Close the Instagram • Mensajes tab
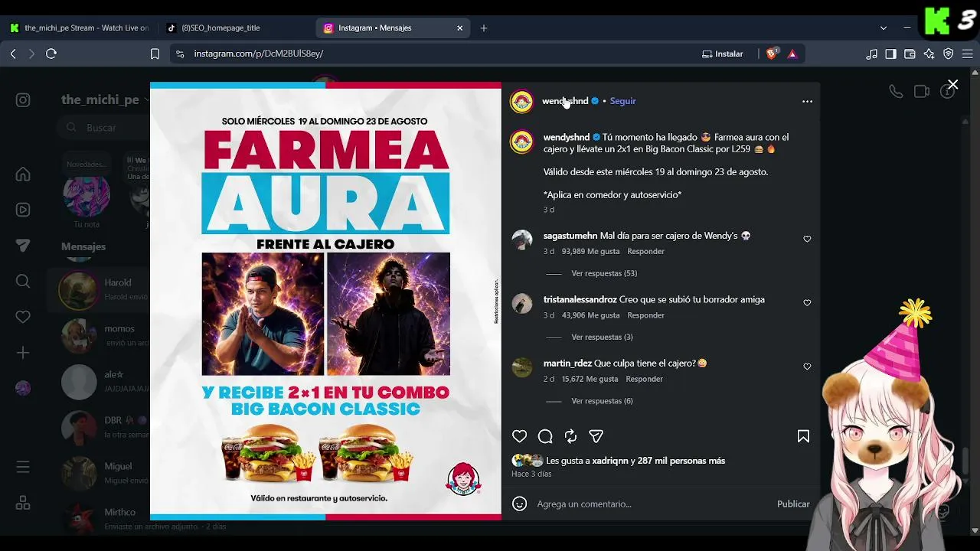 459,28
